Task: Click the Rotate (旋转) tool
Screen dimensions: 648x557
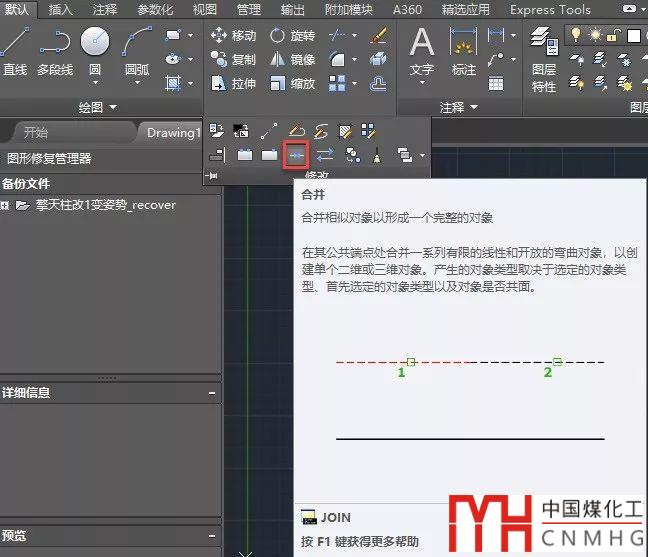Action: [292, 36]
